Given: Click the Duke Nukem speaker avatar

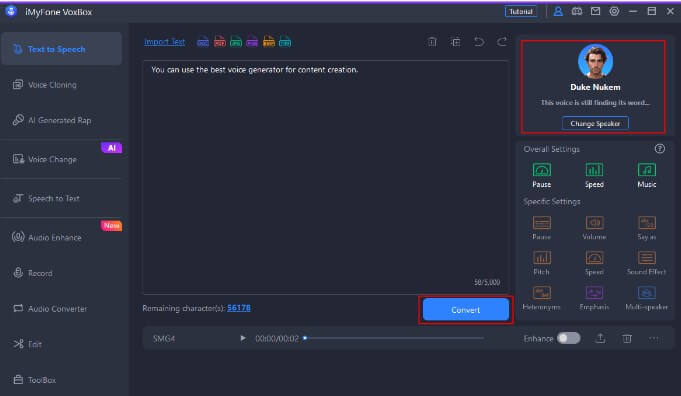Looking at the screenshot, I should coord(595,61).
